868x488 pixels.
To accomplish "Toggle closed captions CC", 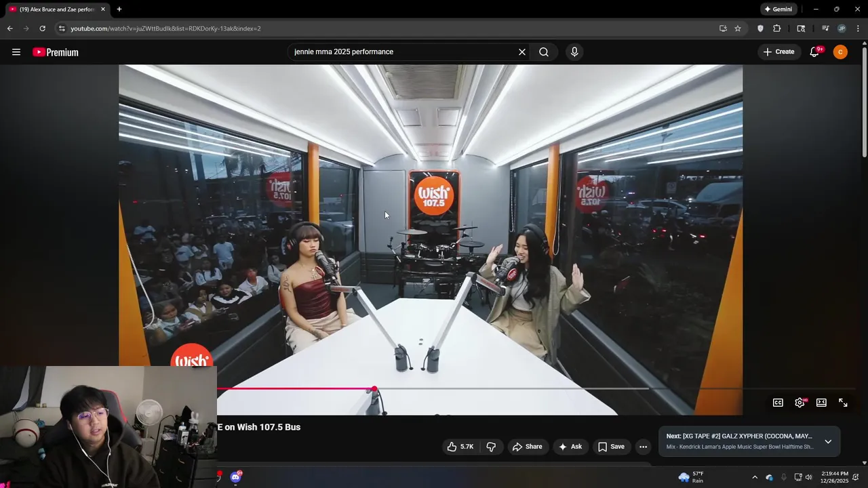I will click(778, 403).
